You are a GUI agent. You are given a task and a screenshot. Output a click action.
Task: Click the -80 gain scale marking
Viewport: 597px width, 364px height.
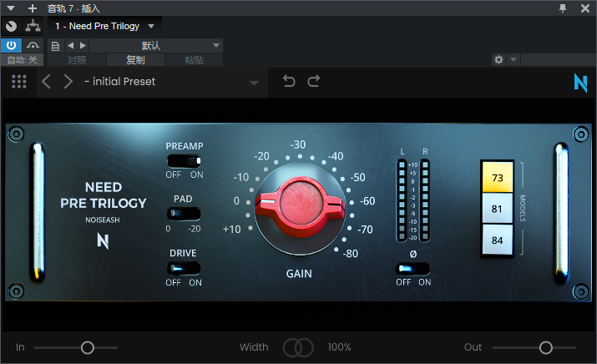click(351, 254)
